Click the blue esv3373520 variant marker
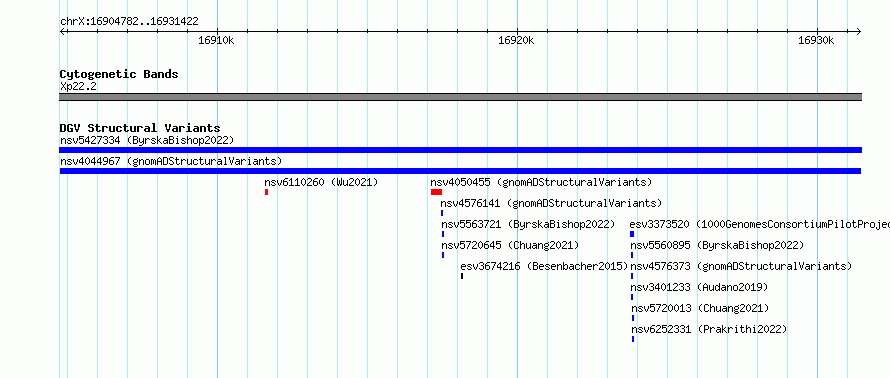The width and height of the screenshot is (890, 378). (632, 234)
